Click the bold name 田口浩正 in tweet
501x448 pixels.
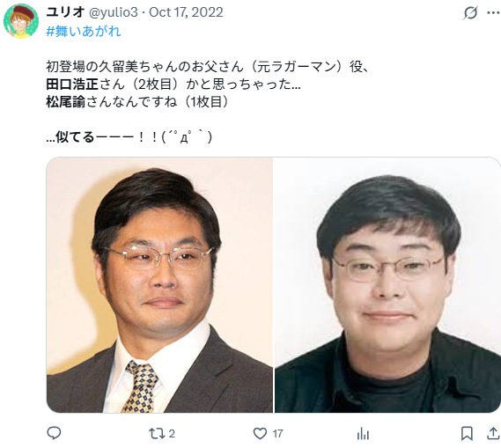[x=72, y=84]
